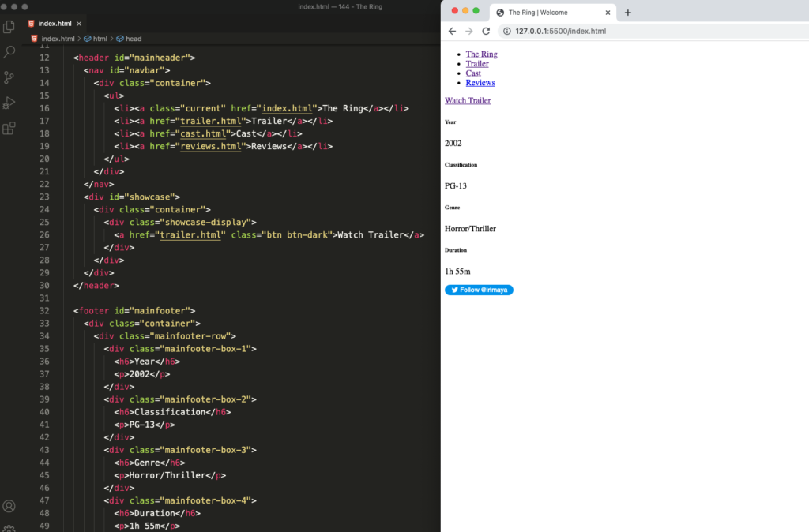Close the index.html editor tab

79,24
